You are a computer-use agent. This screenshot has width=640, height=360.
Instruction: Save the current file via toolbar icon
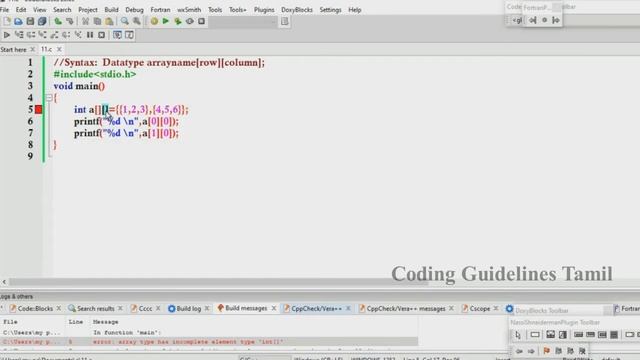click(x=30, y=21)
